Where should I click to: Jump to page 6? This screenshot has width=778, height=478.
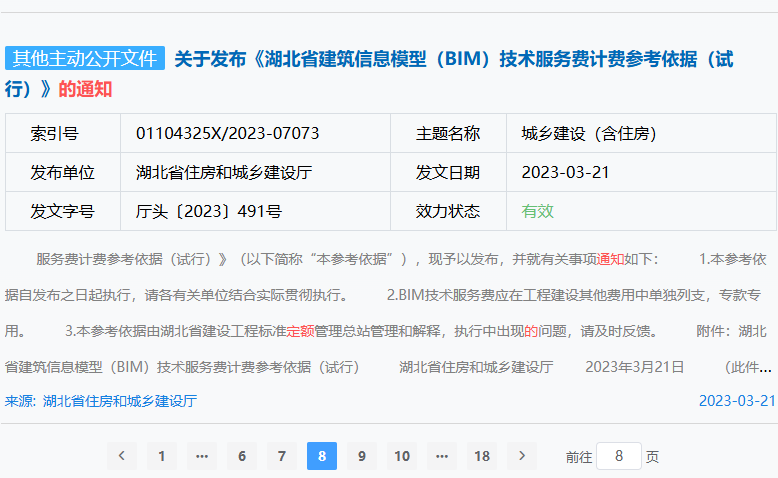241,456
